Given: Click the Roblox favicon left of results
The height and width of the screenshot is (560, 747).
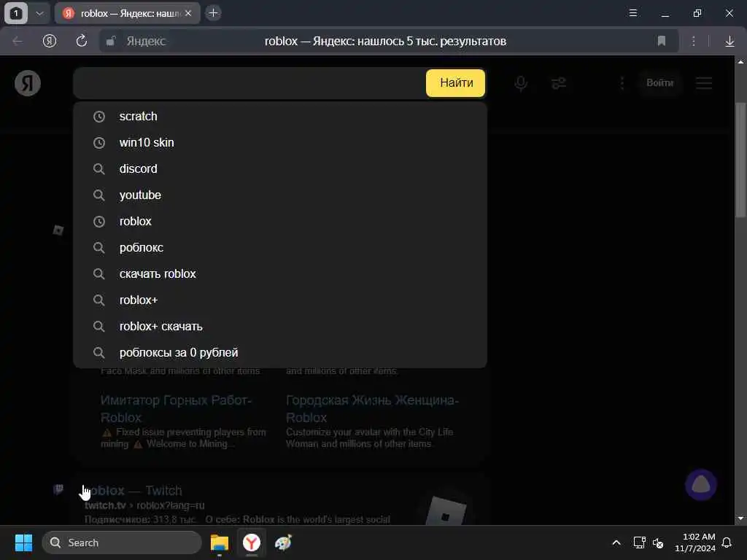Looking at the screenshot, I should pos(58,230).
